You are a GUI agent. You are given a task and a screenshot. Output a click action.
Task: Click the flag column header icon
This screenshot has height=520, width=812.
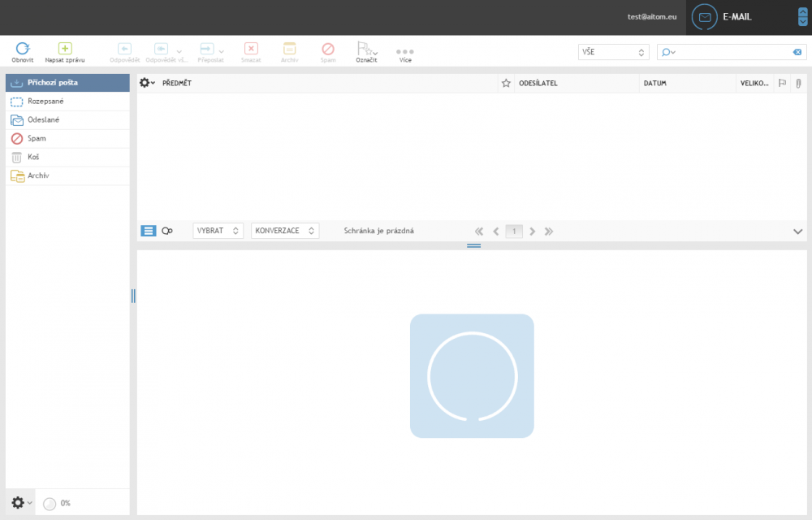[783, 83]
